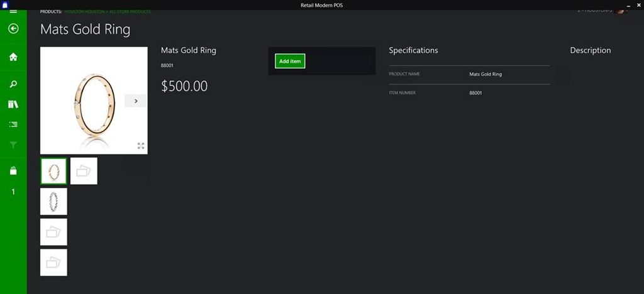644x294 pixels.
Task: Open user profile avatar at top right
Action: click(621, 11)
